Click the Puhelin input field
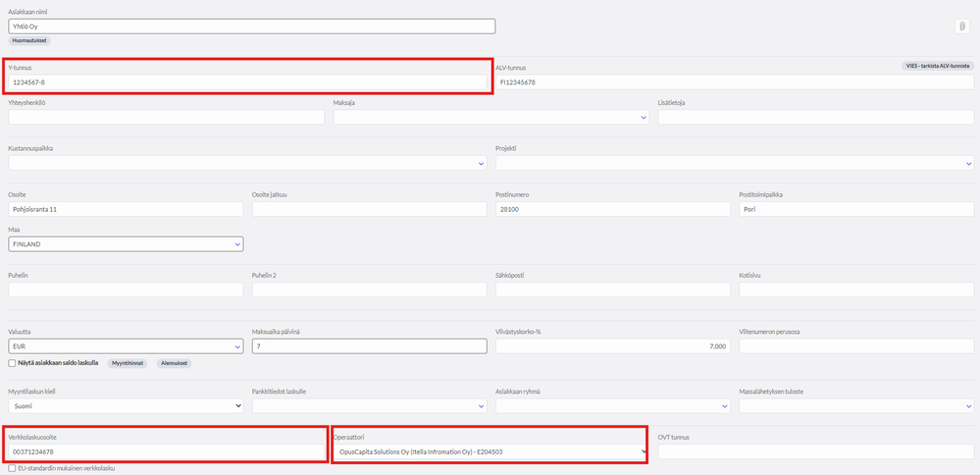980x475 pixels. coord(127,290)
